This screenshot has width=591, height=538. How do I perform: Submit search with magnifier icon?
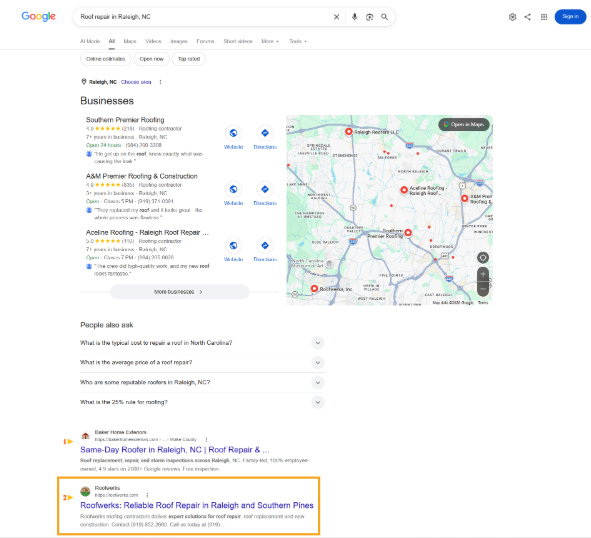click(384, 17)
